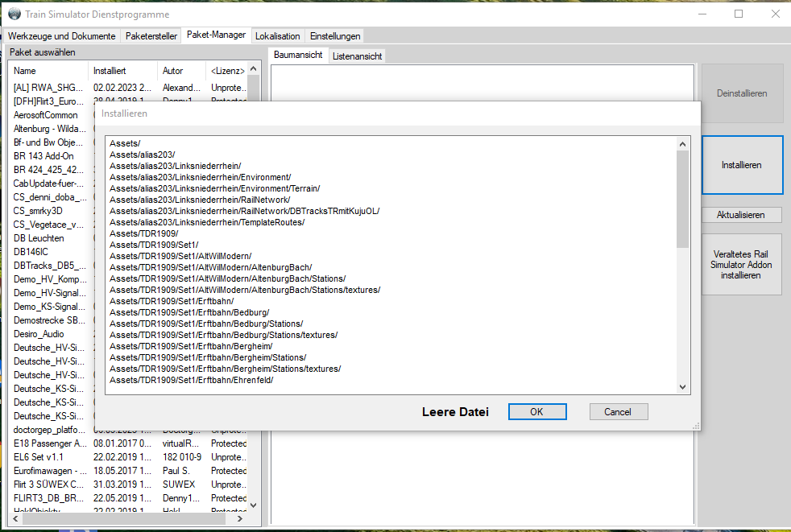Select the Paket-Manager tab
The height and width of the screenshot is (532, 791).
[216, 35]
